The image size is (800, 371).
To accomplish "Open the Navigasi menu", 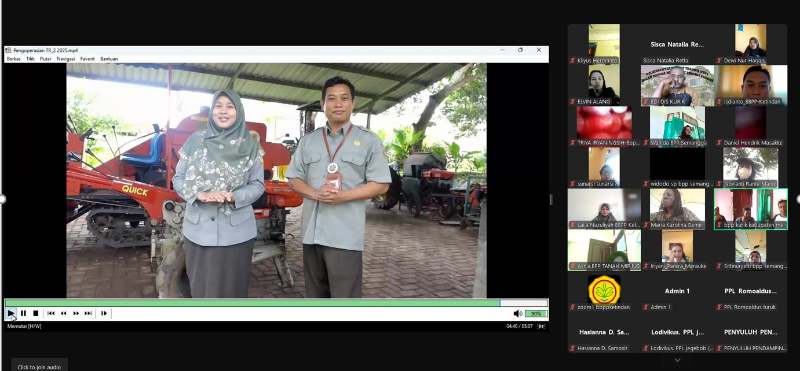I will [x=66, y=59].
